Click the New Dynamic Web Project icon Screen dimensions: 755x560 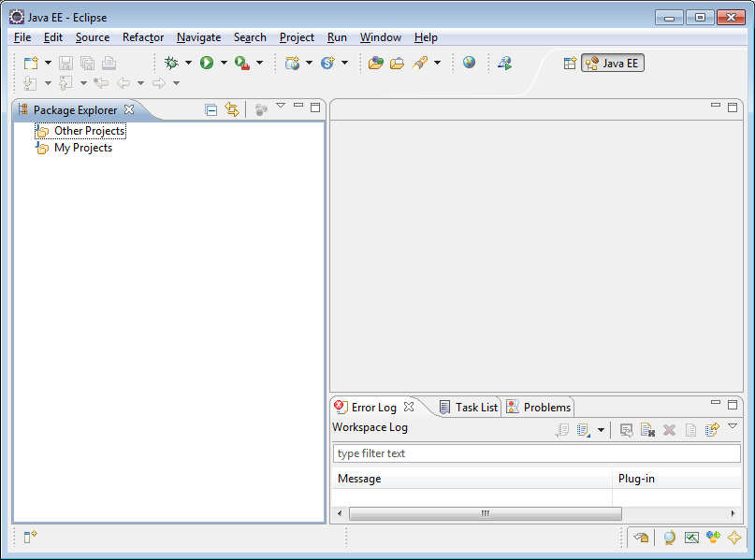tap(292, 63)
